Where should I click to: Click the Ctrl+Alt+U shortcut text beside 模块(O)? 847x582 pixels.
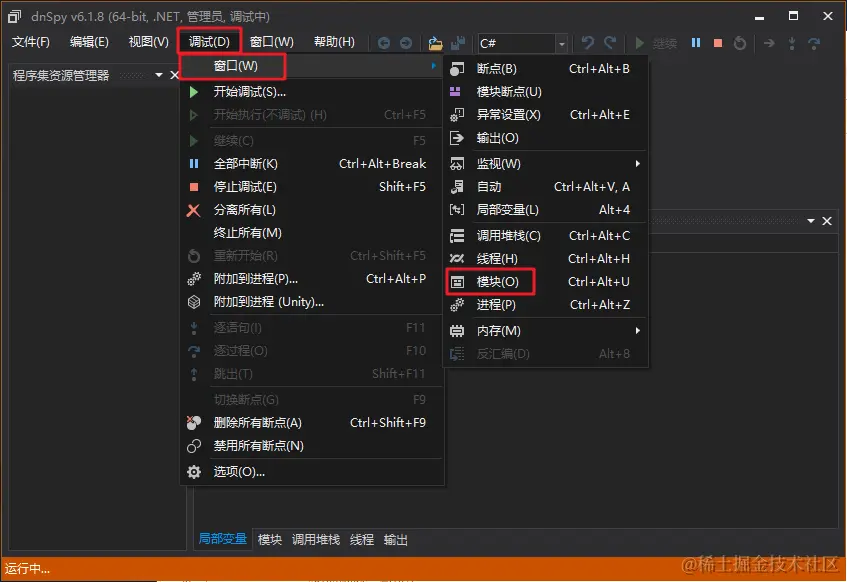tap(599, 282)
